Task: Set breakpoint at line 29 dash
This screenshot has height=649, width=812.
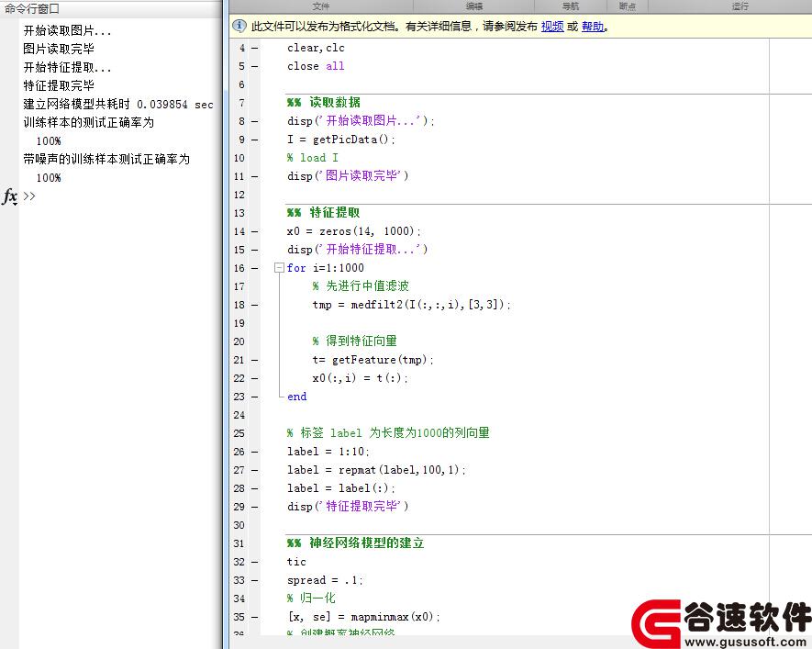Action: pos(254,507)
